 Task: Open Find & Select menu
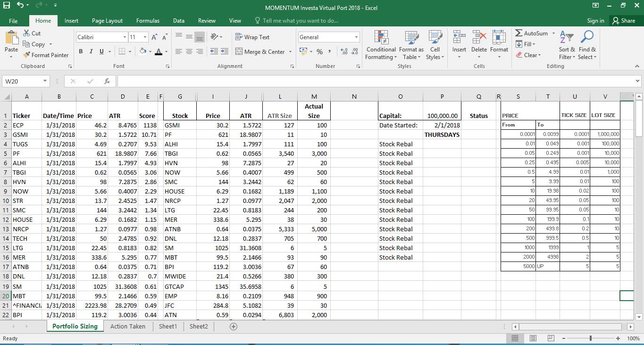pyautogui.click(x=587, y=45)
